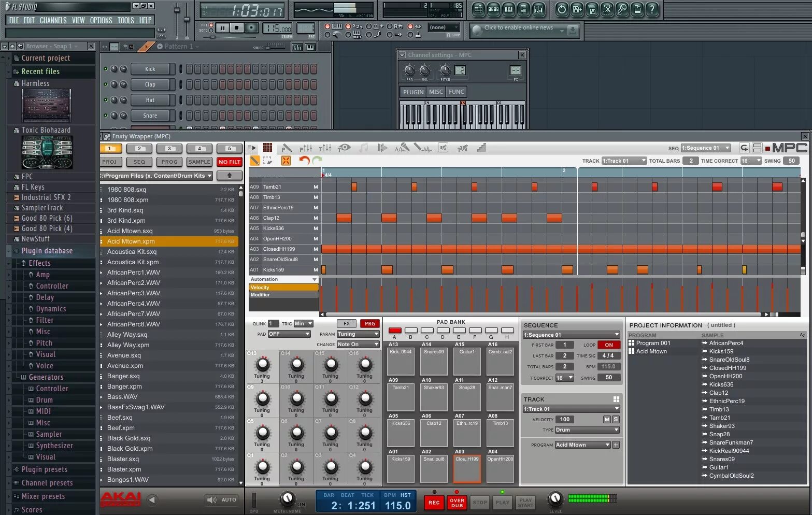Open the mixer window icon in toolbar
Screen dimensions: 812x515
click(538, 9)
